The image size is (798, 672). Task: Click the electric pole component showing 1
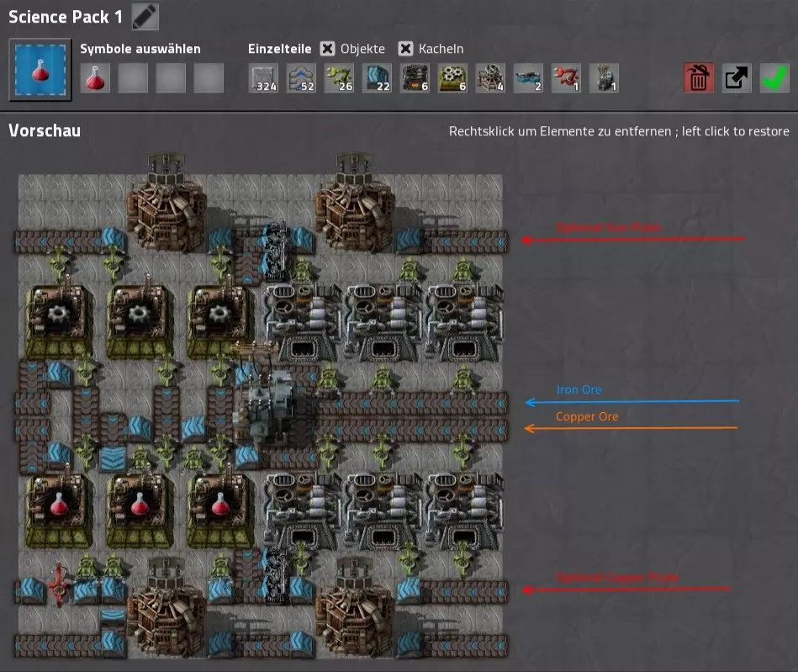pyautogui.click(x=604, y=78)
